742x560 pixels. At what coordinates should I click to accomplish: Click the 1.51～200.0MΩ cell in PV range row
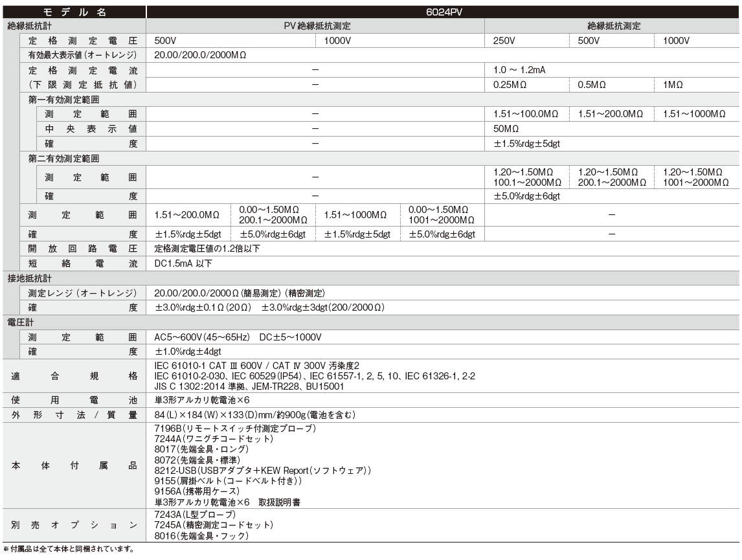(187, 215)
